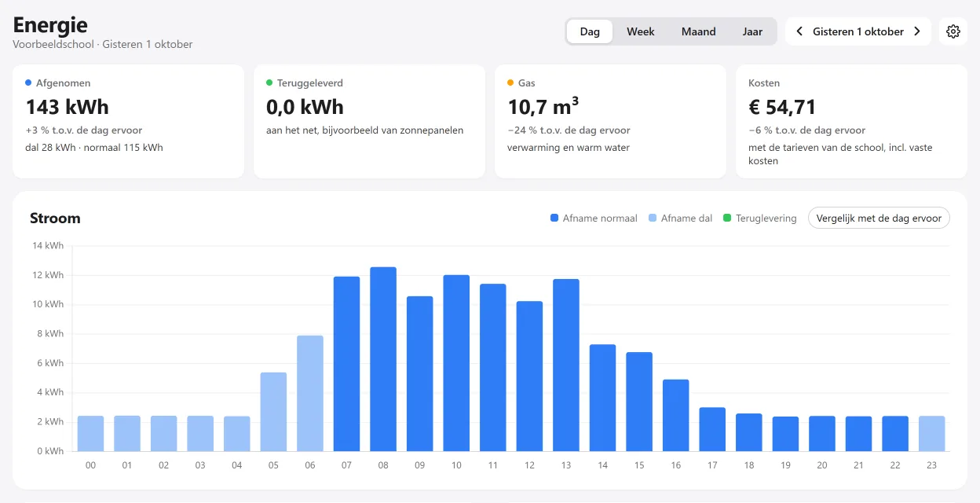The image size is (980, 503).
Task: Click the green Teruglevering legend swatch
Action: (x=727, y=218)
